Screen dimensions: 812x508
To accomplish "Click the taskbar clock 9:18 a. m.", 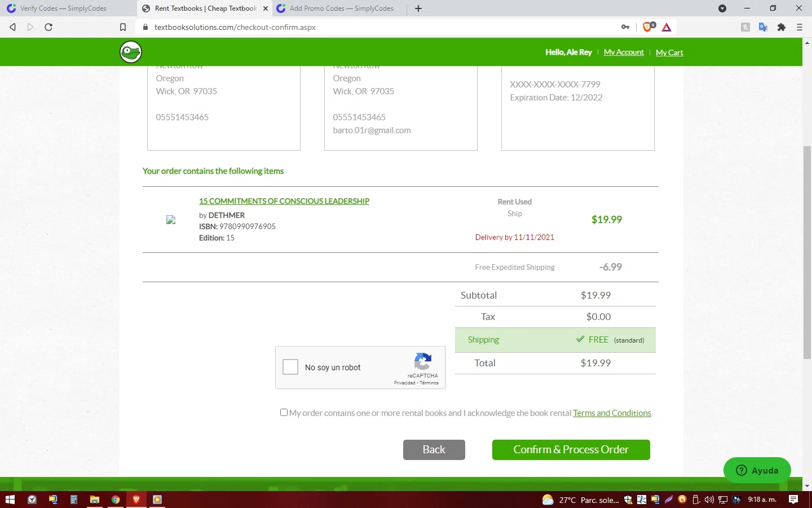I will point(762,500).
